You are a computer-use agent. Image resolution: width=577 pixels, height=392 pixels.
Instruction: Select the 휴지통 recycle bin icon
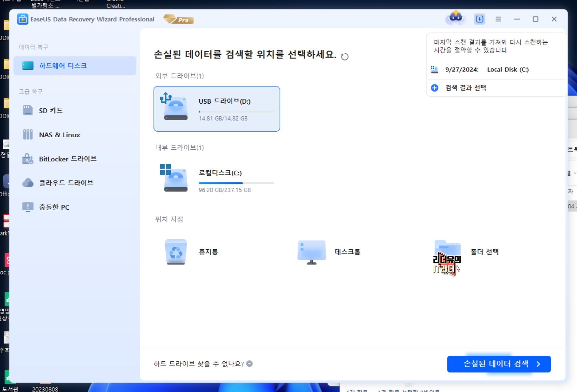tap(176, 252)
